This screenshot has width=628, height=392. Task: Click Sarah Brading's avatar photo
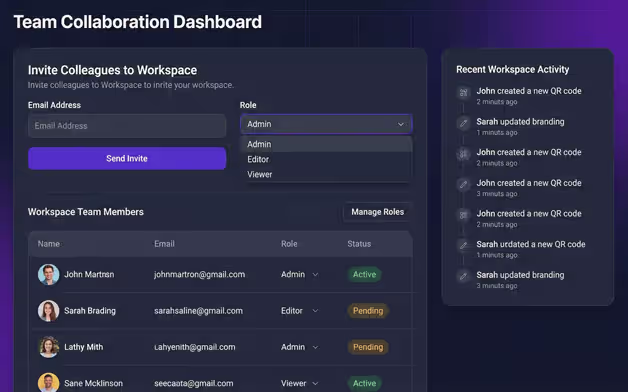coord(48,311)
